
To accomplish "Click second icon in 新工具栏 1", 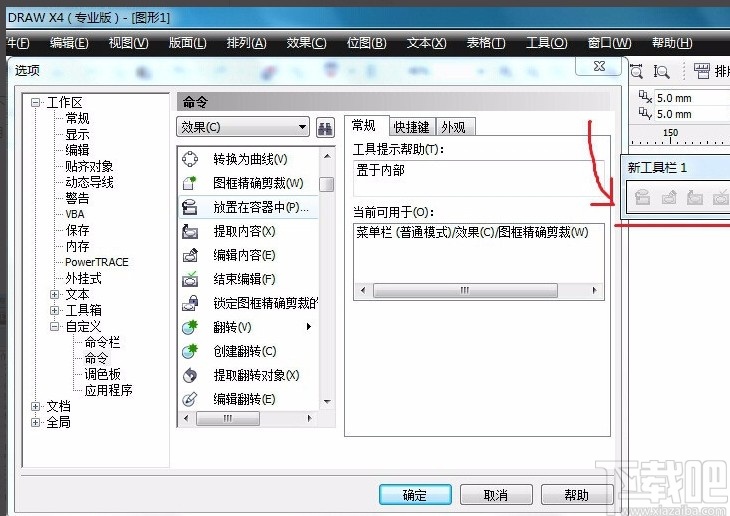I will tap(669, 197).
